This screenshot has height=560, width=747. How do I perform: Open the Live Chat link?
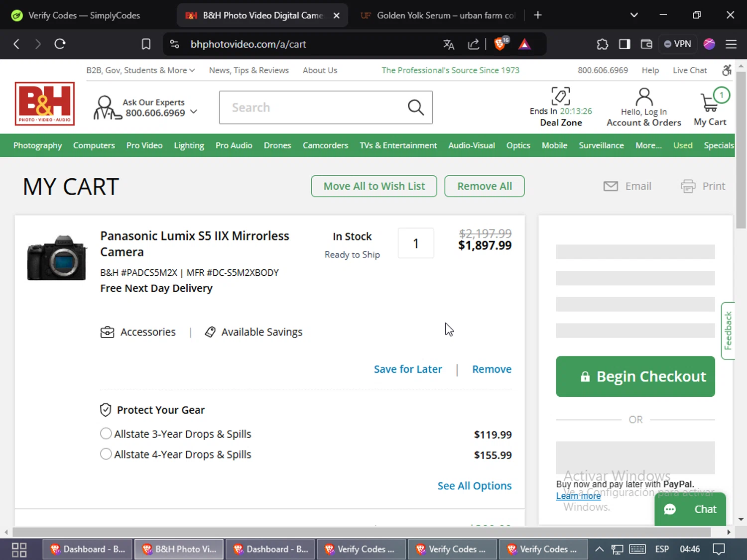click(x=690, y=70)
